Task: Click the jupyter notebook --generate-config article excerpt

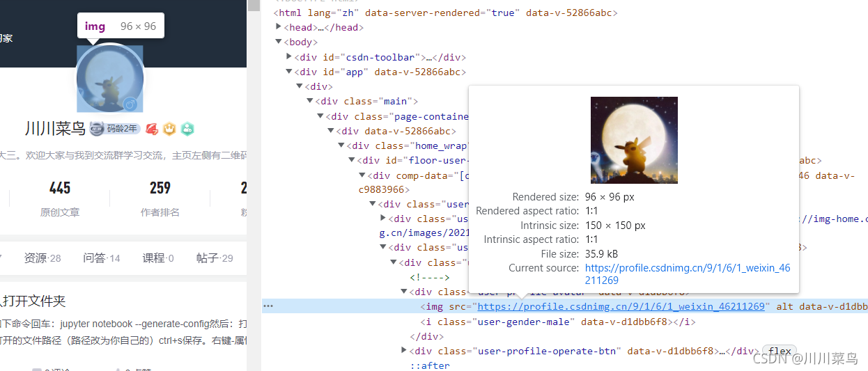Action: click(123, 333)
